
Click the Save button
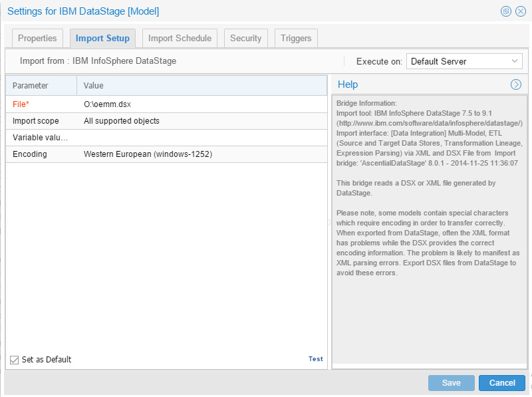coord(452,383)
